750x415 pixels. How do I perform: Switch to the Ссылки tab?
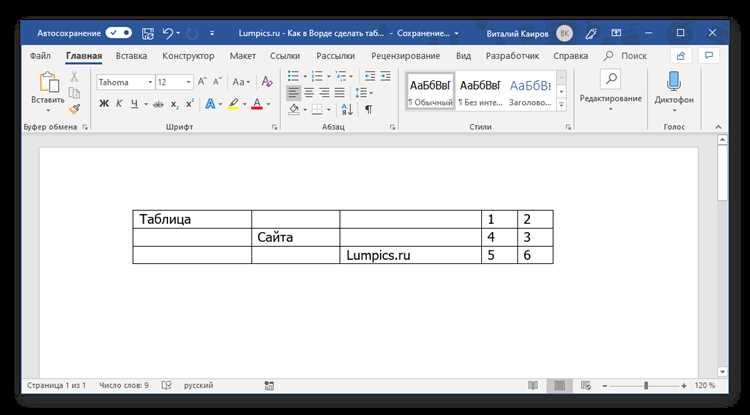(x=285, y=56)
